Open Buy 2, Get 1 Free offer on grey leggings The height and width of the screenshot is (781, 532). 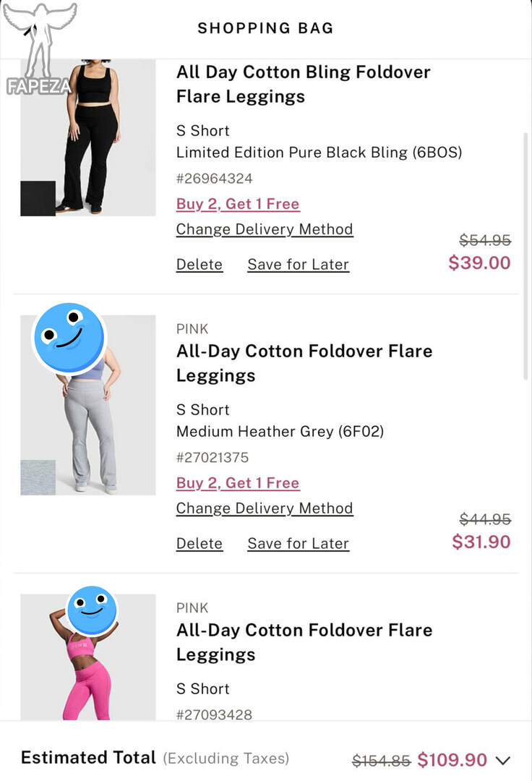(x=238, y=482)
